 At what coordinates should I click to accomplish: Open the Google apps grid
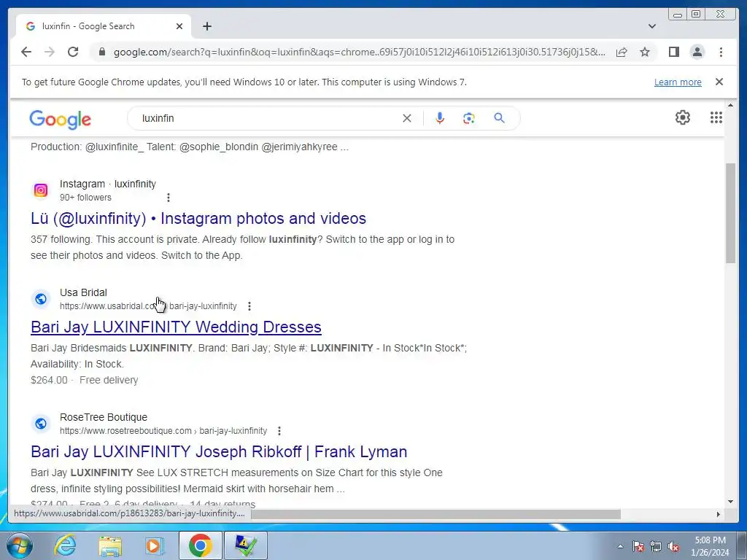pos(716,117)
